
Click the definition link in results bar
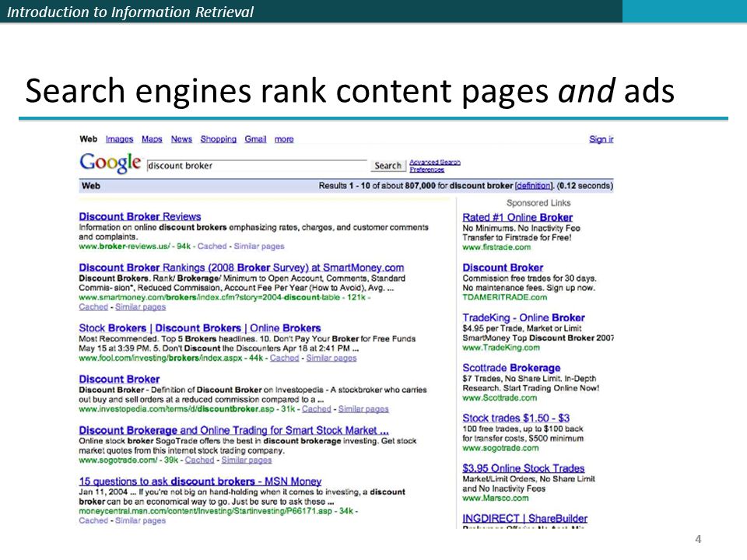[x=534, y=186]
